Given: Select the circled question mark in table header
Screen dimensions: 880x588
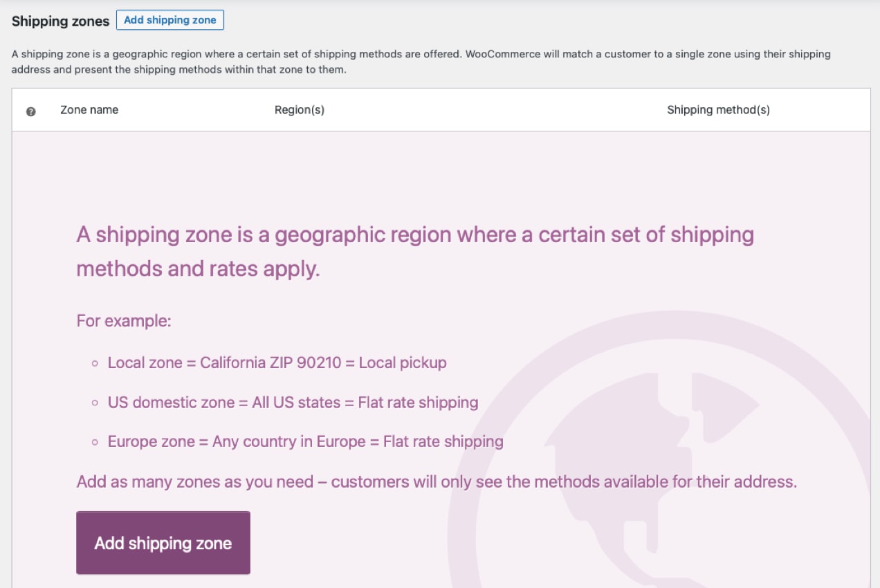Looking at the screenshot, I should tap(31, 110).
